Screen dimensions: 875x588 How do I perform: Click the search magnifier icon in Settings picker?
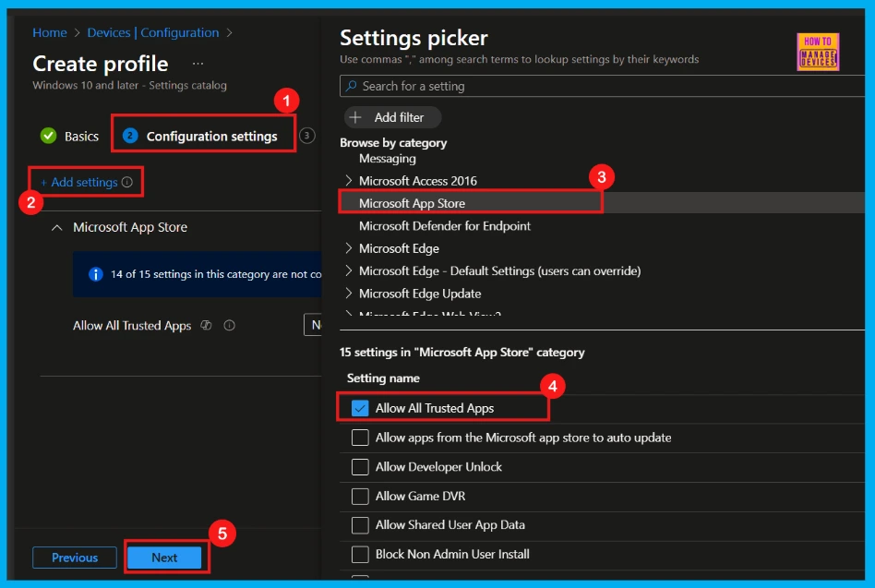pyautogui.click(x=351, y=86)
